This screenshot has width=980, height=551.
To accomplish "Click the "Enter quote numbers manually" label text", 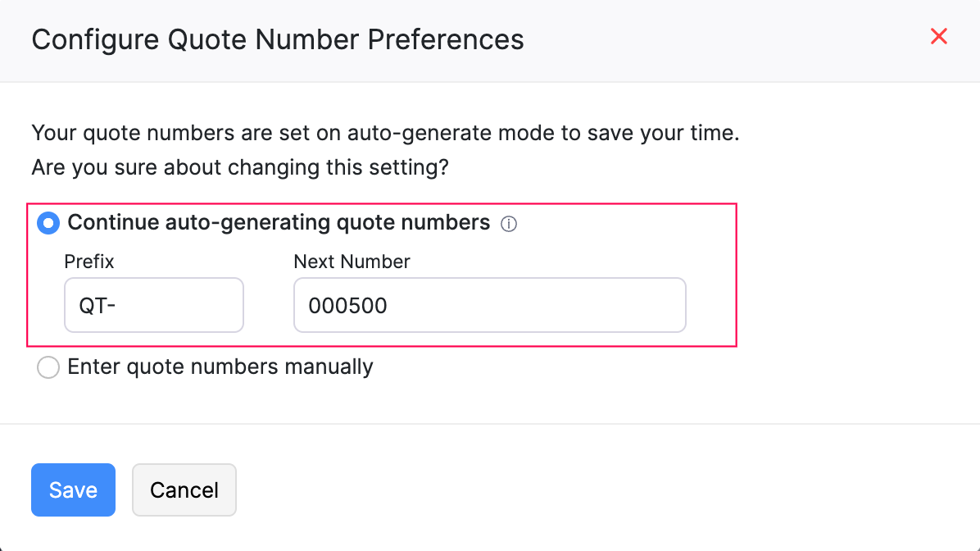I will pyautogui.click(x=220, y=367).
